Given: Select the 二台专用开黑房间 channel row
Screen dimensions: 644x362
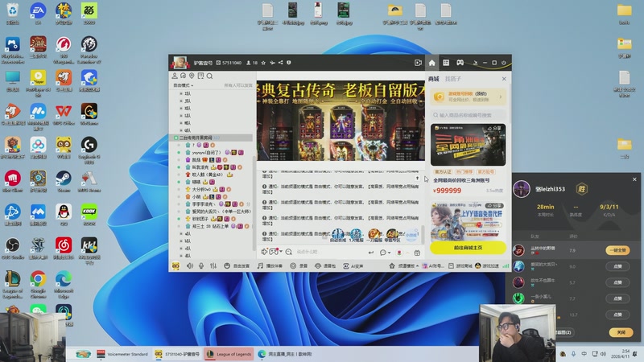Looking at the screenshot, I should [212, 138].
